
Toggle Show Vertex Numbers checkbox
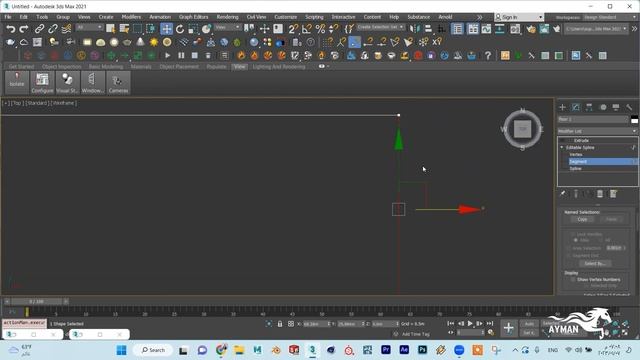[x=573, y=280]
